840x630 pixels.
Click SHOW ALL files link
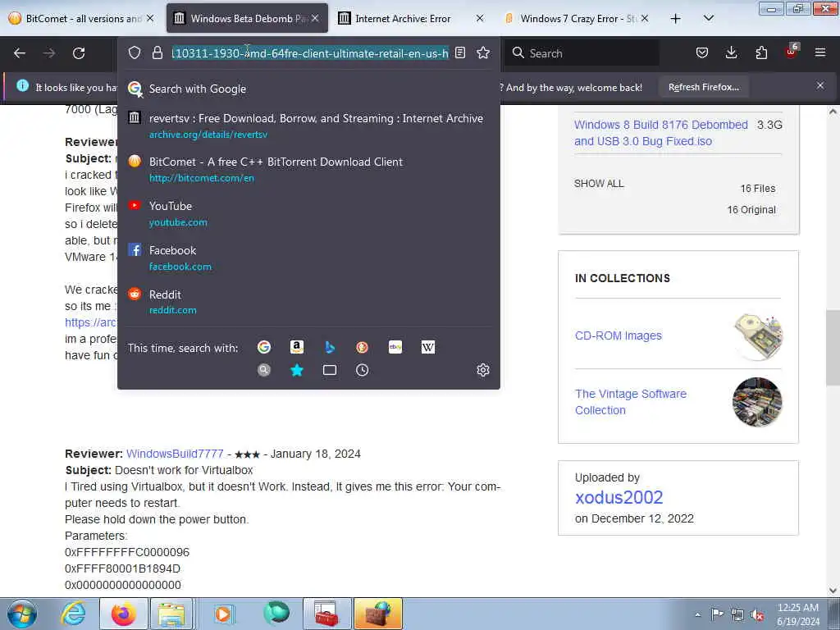[599, 183]
